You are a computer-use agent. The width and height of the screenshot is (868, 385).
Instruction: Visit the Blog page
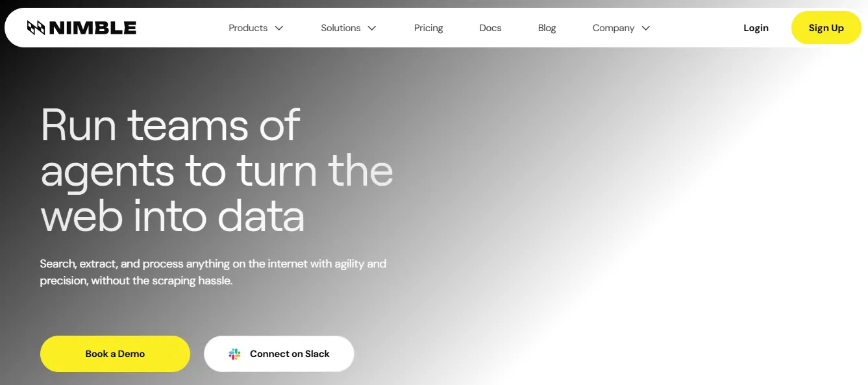tap(547, 28)
